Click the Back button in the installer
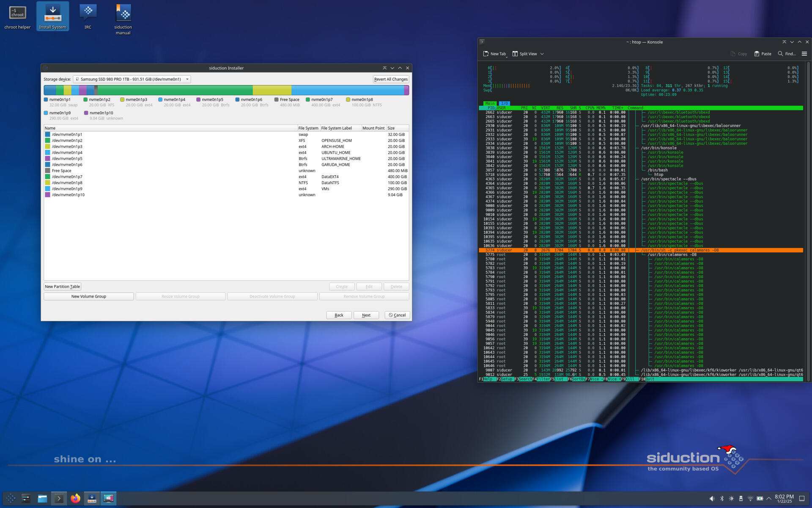The height and width of the screenshot is (508, 812). click(339, 315)
